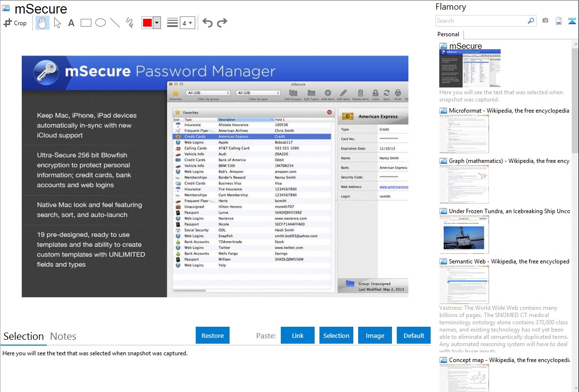Switch to the Notes tab
The width and height of the screenshot is (579, 392).
coord(63,336)
